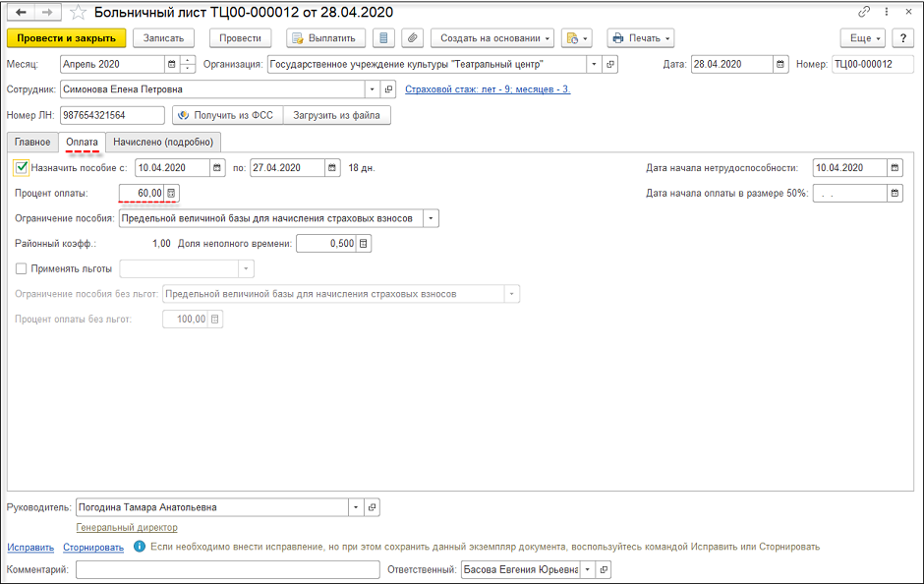
Task: Open calendar for 50% payment start date
Action: [x=895, y=194]
